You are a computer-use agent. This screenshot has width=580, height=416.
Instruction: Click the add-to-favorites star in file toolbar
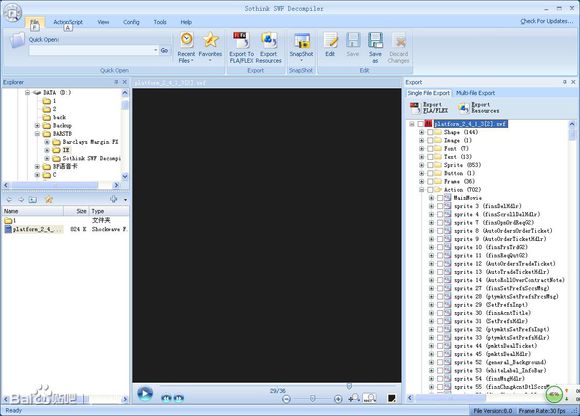click(x=48, y=200)
